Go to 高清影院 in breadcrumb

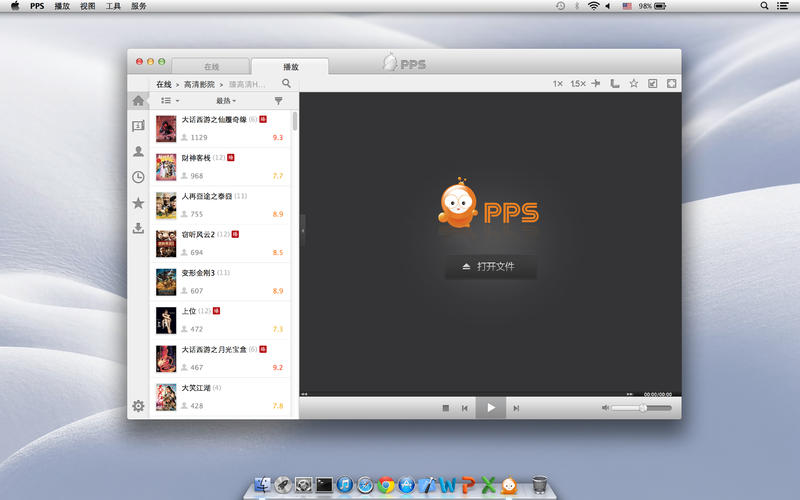tap(199, 84)
